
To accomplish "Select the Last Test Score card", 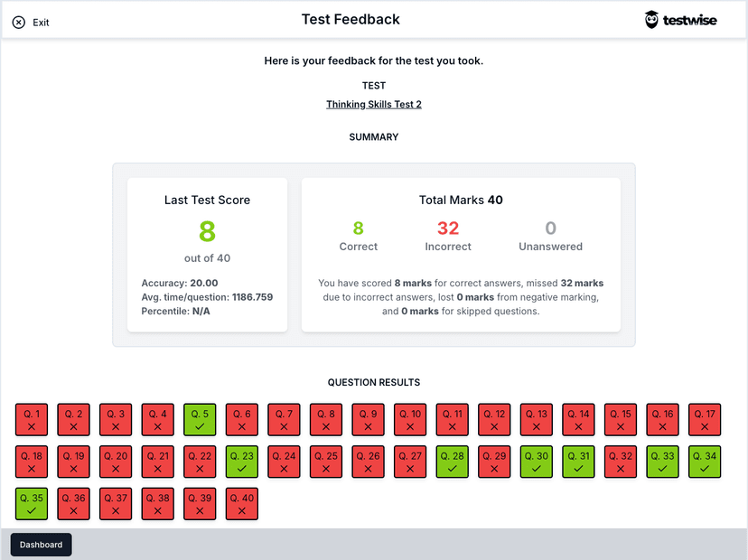I will (207, 253).
